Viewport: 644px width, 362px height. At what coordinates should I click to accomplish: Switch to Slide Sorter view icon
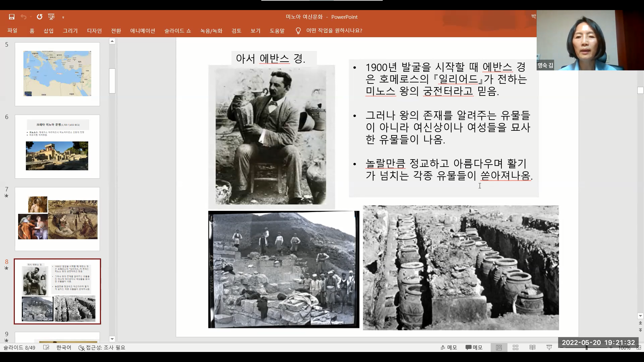tap(516, 348)
